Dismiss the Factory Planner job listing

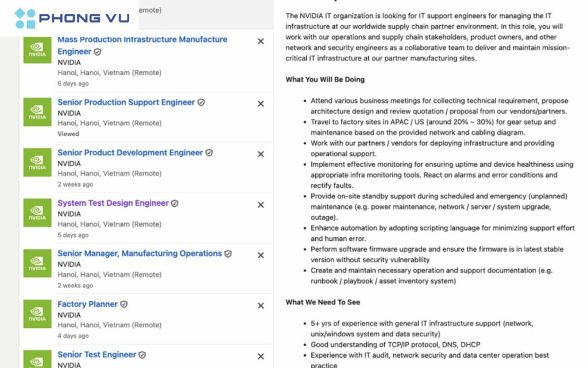261,306
